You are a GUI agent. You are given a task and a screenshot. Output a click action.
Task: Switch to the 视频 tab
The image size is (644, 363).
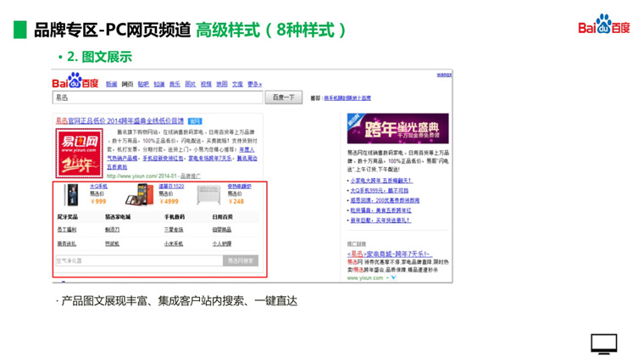click(206, 84)
